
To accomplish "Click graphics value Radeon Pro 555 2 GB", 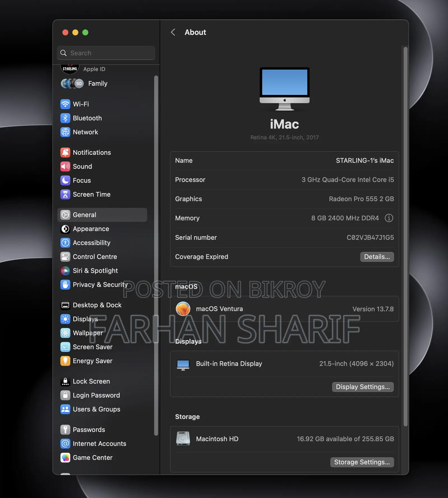I will pos(361,199).
